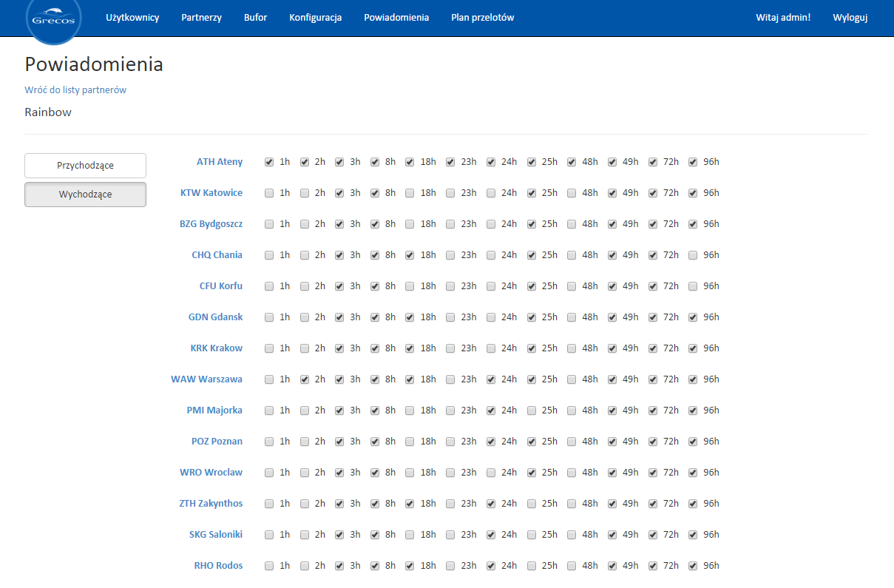Disable 2h checkbox for WAW Warszawa
The width and height of the screenshot is (894, 588).
(x=305, y=379)
